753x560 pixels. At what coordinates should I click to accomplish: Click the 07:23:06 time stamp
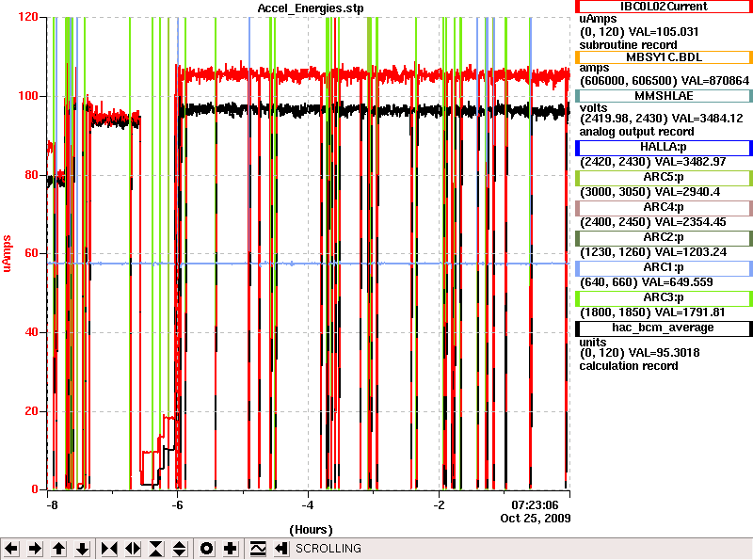(x=535, y=505)
